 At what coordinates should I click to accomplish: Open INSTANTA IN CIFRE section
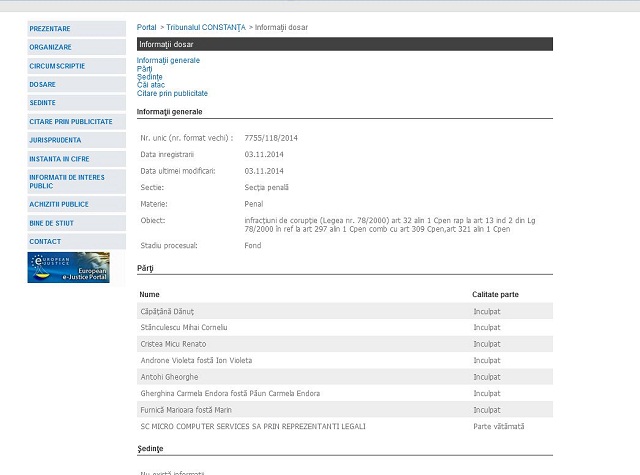[x=62, y=158]
